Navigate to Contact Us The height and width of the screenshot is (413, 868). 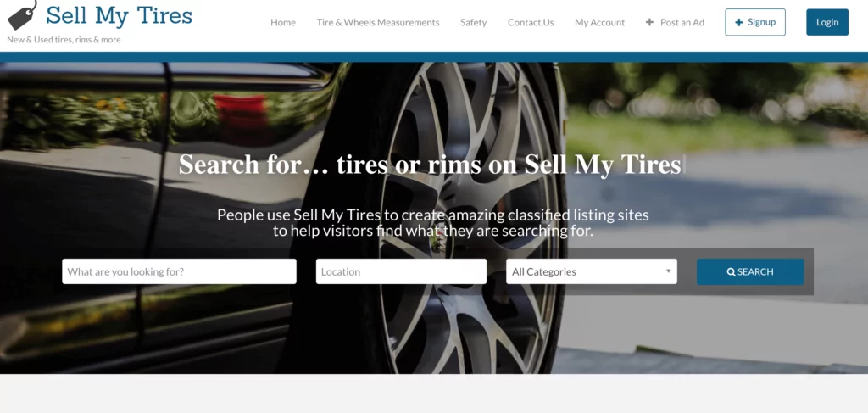point(531,22)
